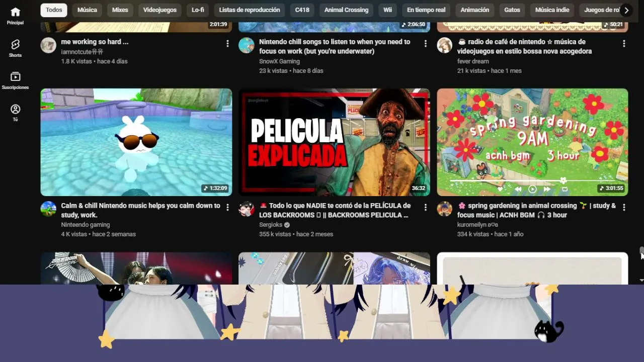Click "21 k vistas • hace 1 mes" text

[x=490, y=71]
